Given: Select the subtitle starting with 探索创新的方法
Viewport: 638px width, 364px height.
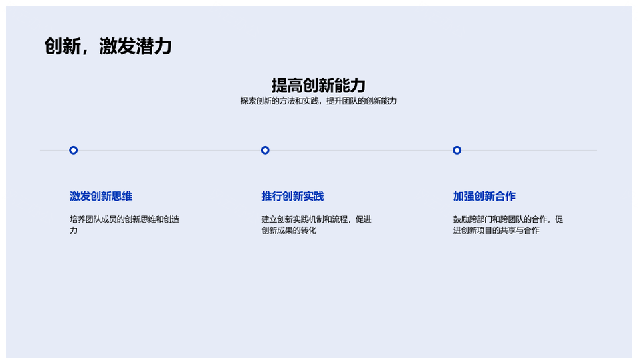Looking at the screenshot, I should pos(318,101).
